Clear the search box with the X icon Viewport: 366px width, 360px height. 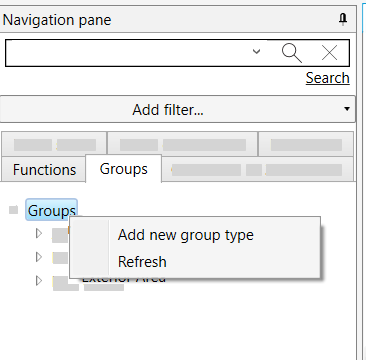coord(329,53)
